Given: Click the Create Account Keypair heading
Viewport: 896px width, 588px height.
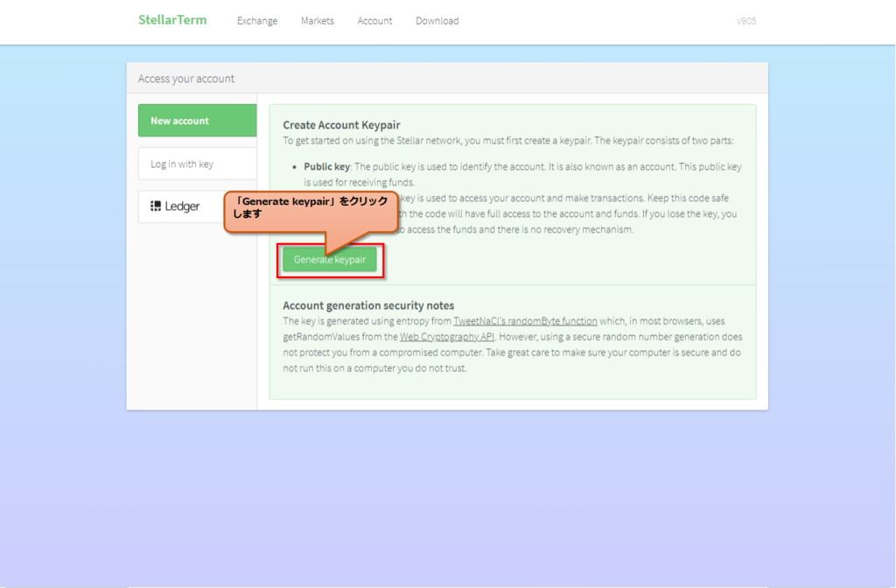Looking at the screenshot, I should [341, 124].
